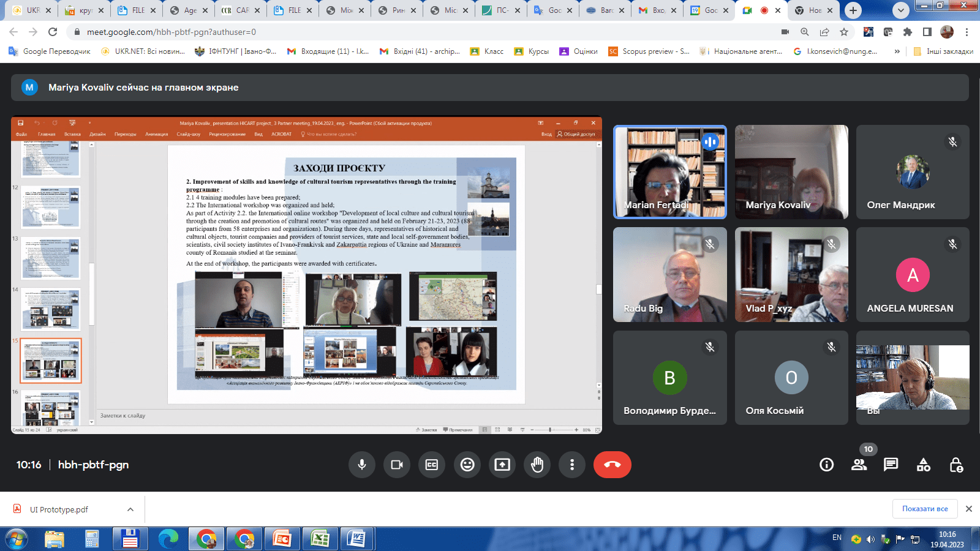Open meeting details info icon
The width and height of the screenshot is (980, 551).
826,465
